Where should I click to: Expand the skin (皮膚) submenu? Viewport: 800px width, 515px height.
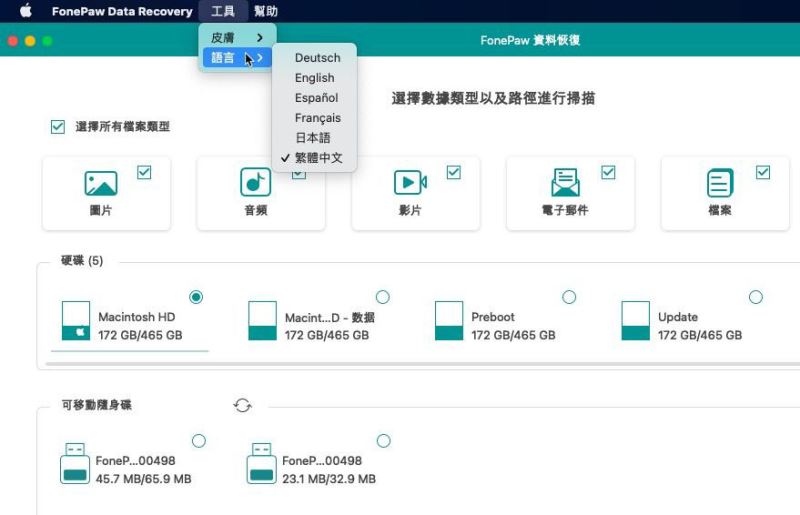(237, 37)
